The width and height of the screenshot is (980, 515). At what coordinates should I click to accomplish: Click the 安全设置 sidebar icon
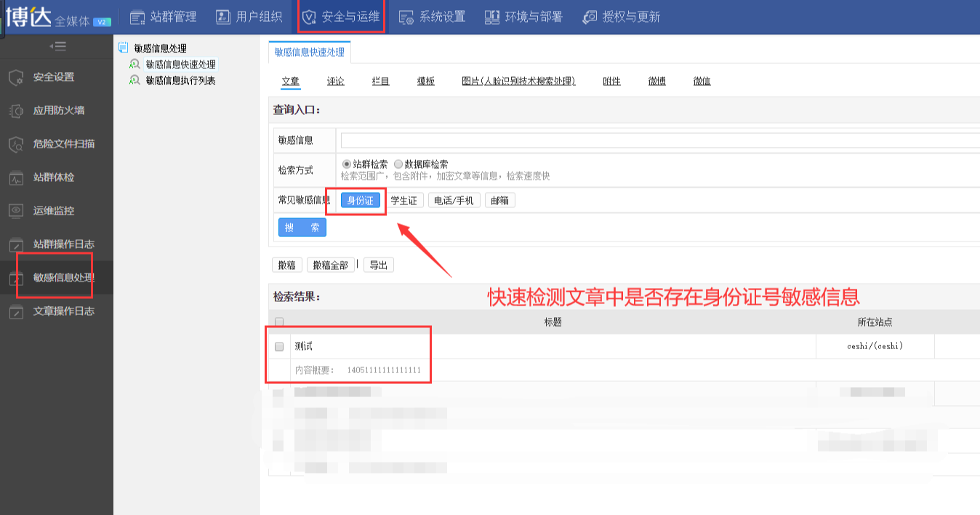pyautogui.click(x=16, y=77)
